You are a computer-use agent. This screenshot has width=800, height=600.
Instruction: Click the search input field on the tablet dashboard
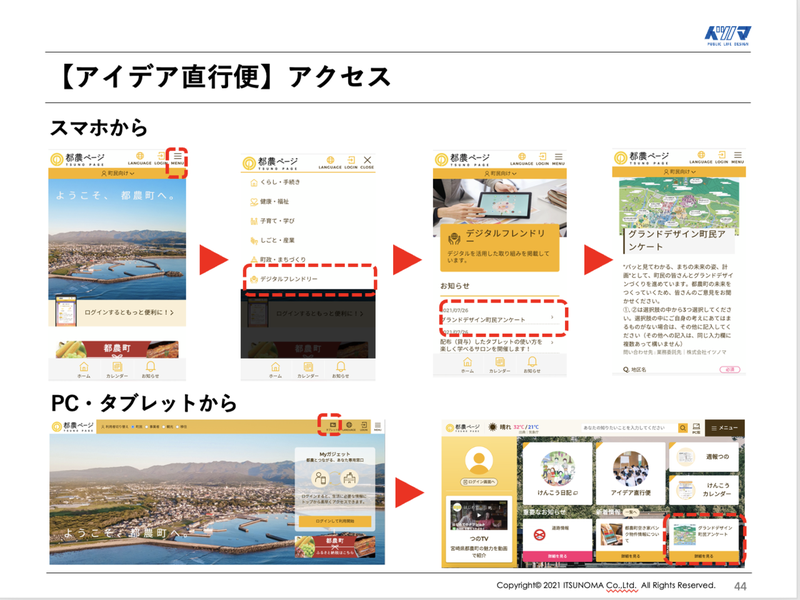coord(629,428)
